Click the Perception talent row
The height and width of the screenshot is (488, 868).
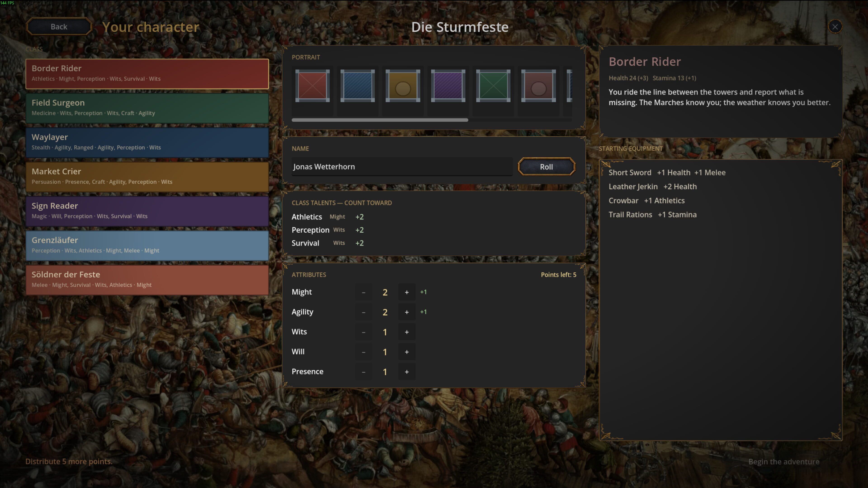pos(328,230)
